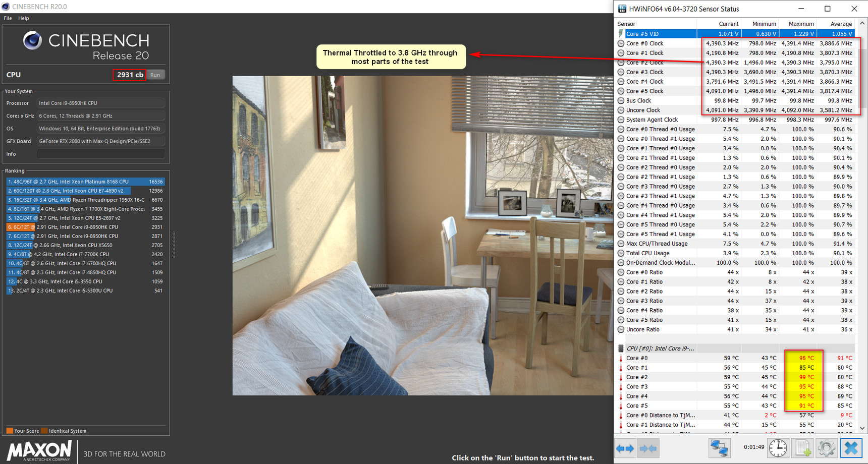This screenshot has width=868, height=464.
Task: Open HWiNFO sensor settings gear
Action: point(826,448)
